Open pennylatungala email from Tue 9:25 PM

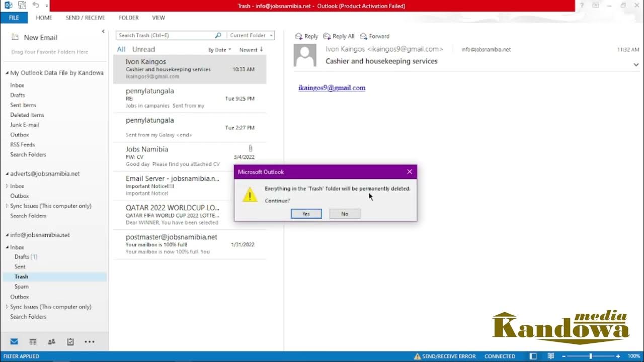(x=190, y=98)
